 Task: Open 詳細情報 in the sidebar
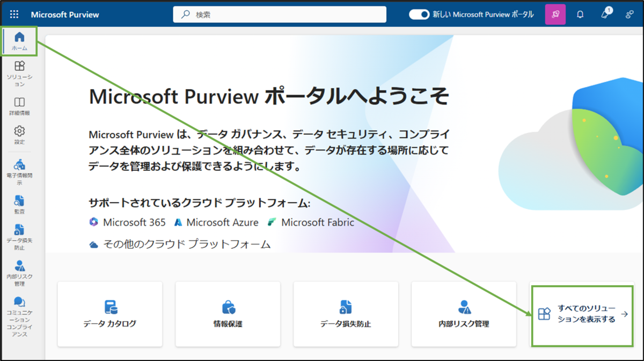pos(19,106)
